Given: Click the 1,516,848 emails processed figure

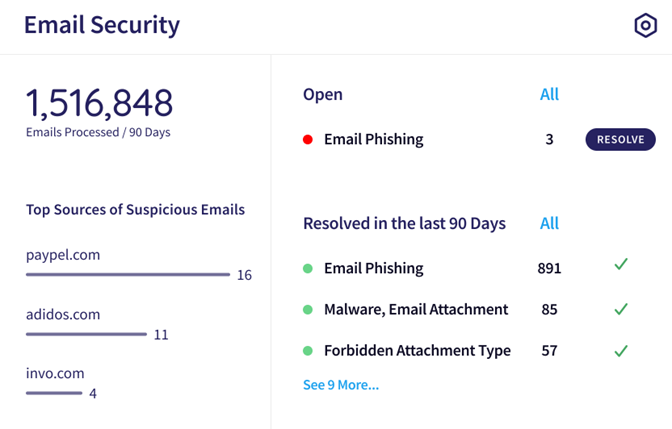Looking at the screenshot, I should coord(99,103).
